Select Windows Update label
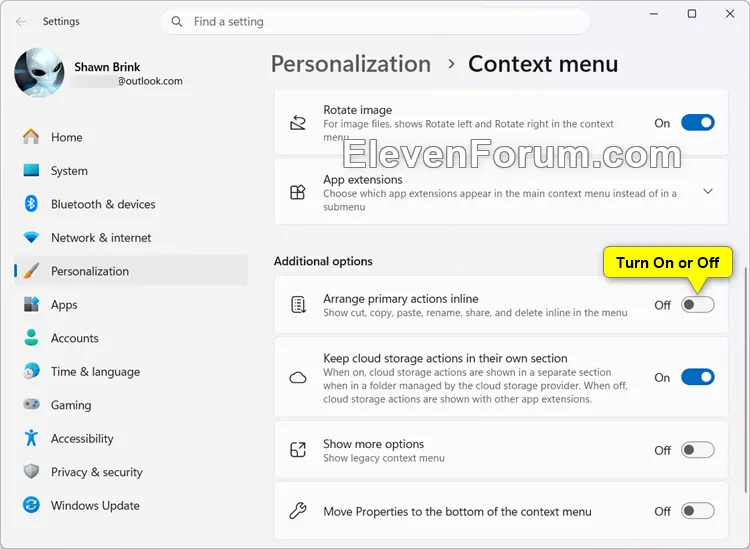Screen dimensions: 750x549 tap(95, 505)
